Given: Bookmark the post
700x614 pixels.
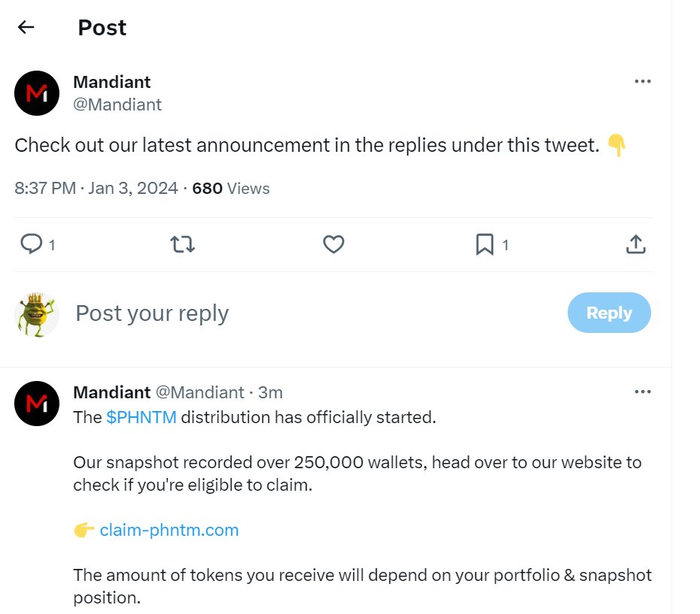Looking at the screenshot, I should (485, 243).
